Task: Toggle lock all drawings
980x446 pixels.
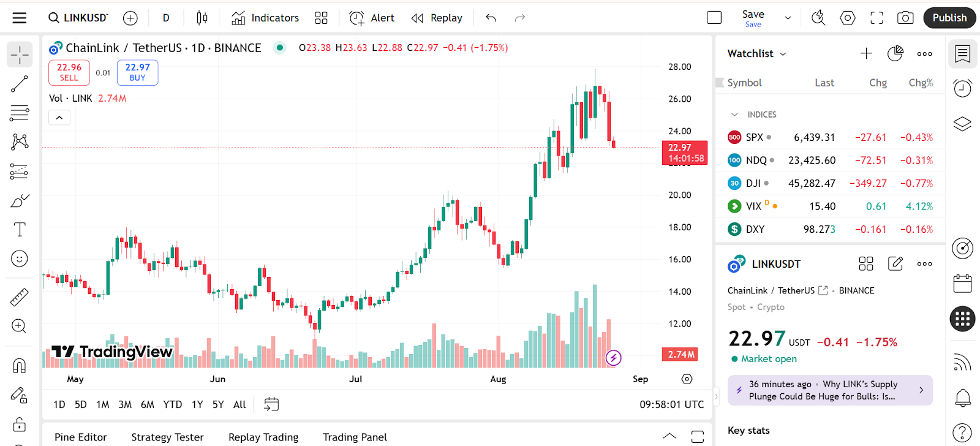Action: [x=20, y=424]
